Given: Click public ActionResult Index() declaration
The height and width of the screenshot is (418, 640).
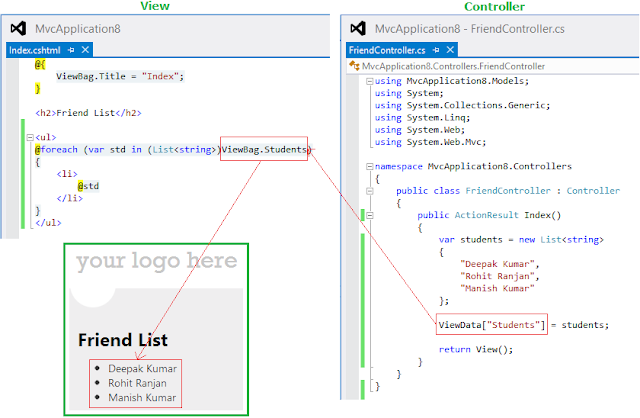Looking at the screenshot, I should pos(489,216).
